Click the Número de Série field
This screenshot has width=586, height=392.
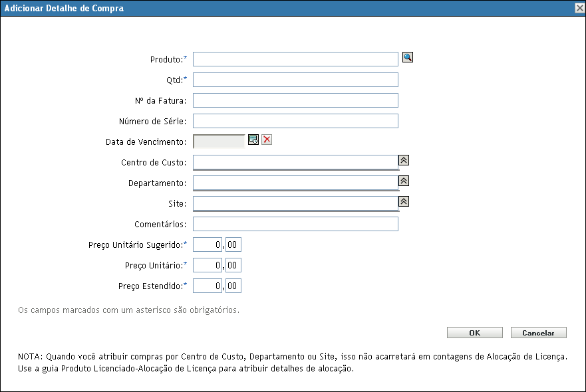(295, 121)
